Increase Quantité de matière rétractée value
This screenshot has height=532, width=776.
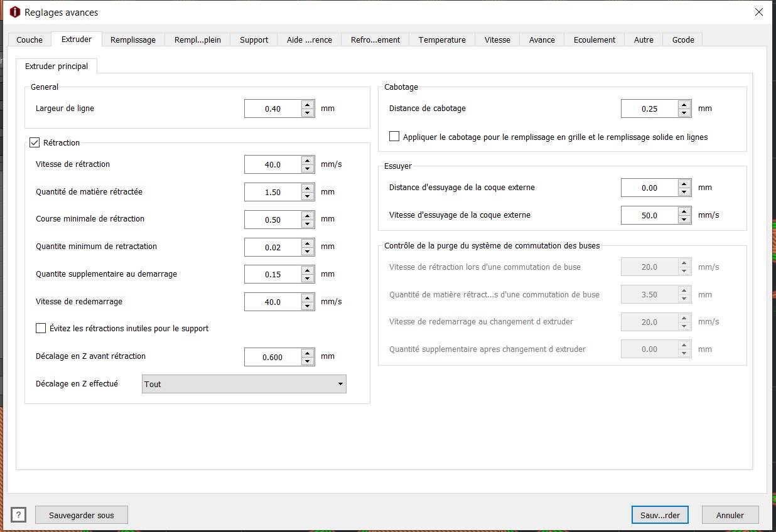coord(308,188)
